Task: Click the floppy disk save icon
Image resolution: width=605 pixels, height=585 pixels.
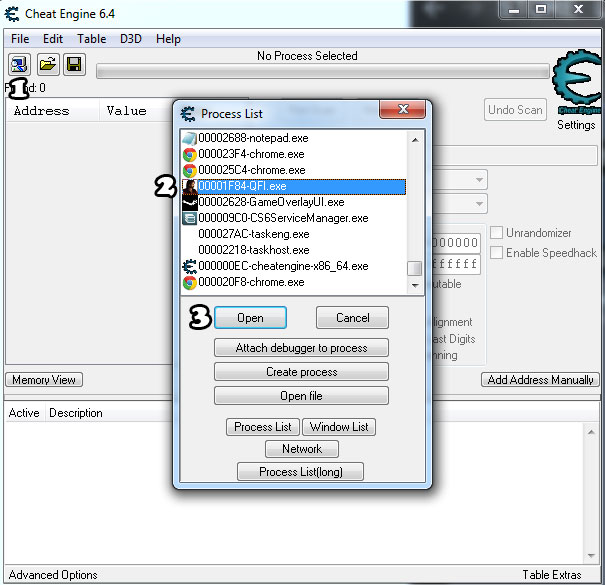Action: coord(74,64)
